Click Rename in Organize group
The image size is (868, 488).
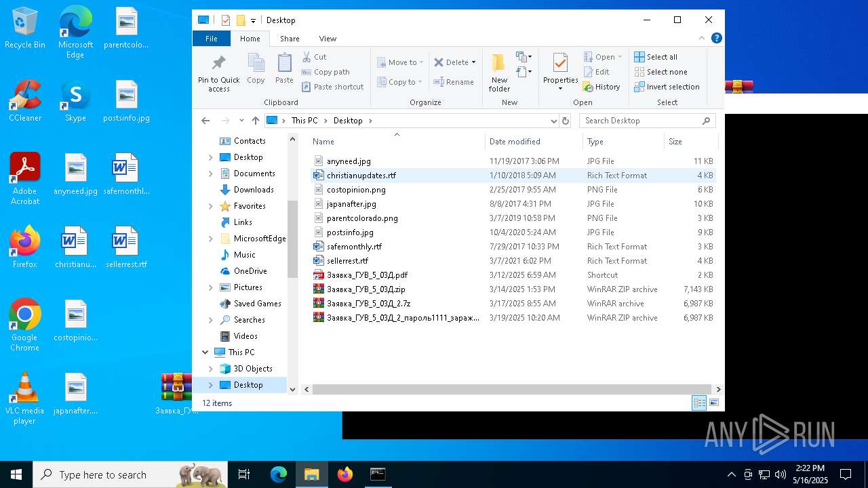[x=454, y=82]
